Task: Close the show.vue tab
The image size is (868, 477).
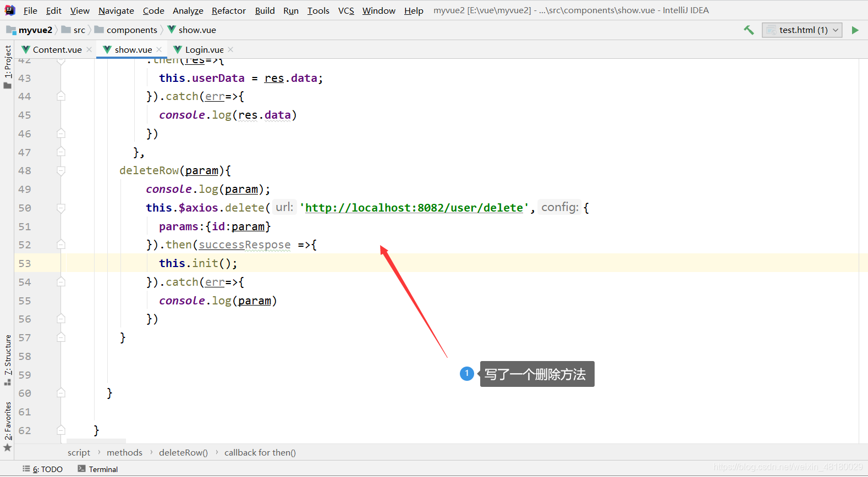Action: tap(159, 49)
